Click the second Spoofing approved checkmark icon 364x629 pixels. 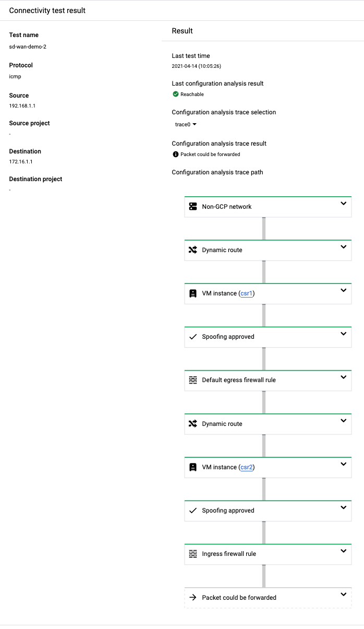(193, 511)
